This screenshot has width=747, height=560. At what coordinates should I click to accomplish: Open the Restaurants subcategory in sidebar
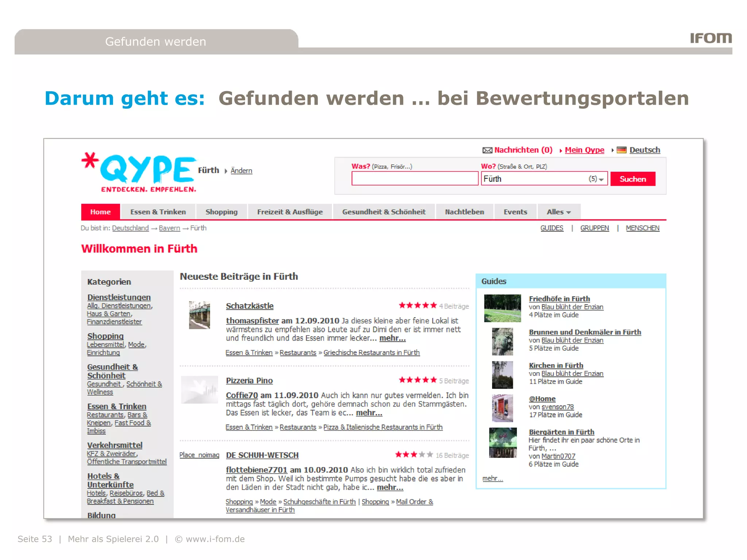(105, 415)
